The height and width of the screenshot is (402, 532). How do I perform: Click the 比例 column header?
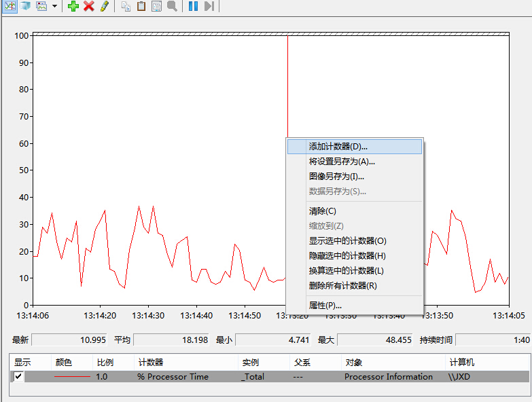(113, 363)
